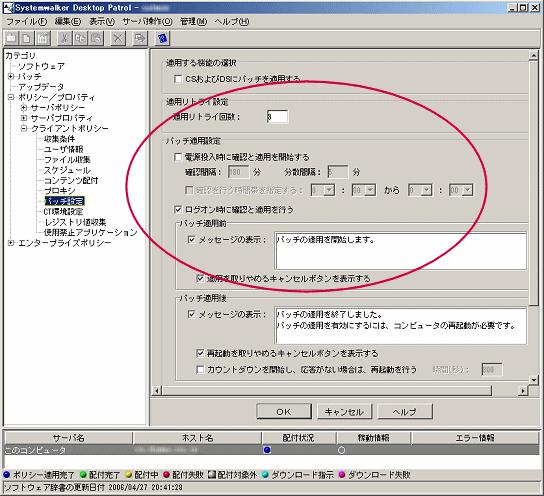Click the Paste toolbar icon
544x496 pixels.
tap(96, 38)
